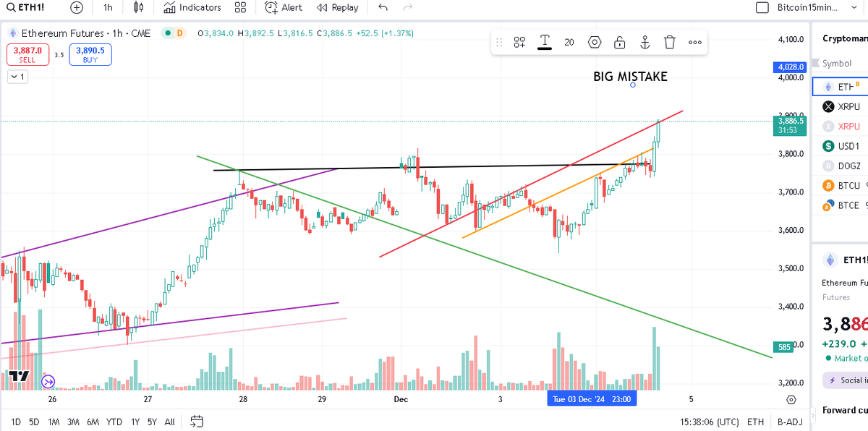The height and width of the screenshot is (431, 868).
Task: Open the anchor icon in floating toolbar
Action: tap(645, 42)
